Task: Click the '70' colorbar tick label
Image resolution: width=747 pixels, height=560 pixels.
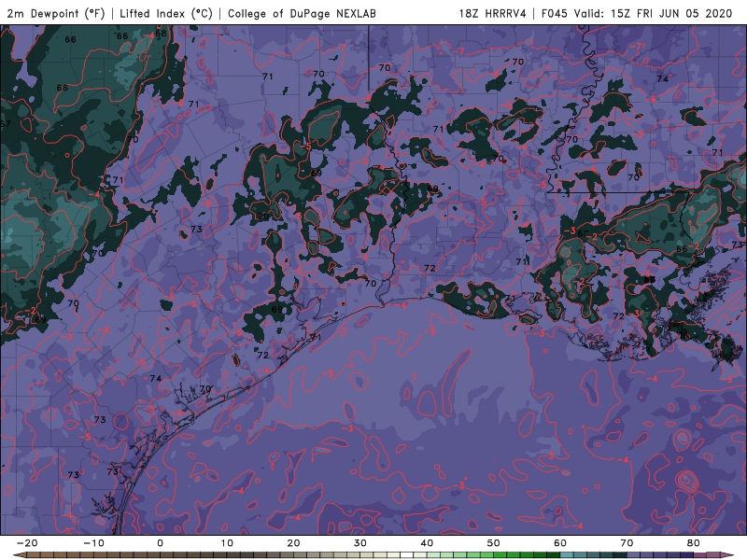Action: 627,543
